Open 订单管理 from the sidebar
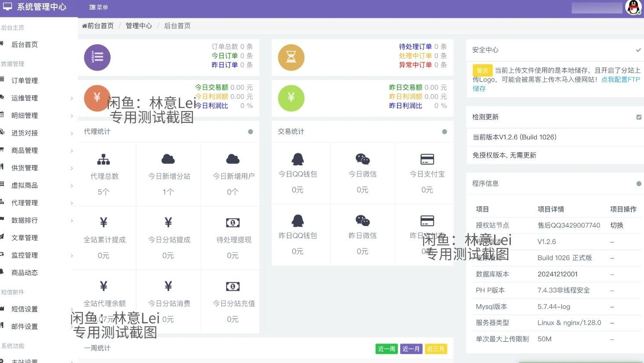Screen dimensions: 644x363 coord(24,80)
